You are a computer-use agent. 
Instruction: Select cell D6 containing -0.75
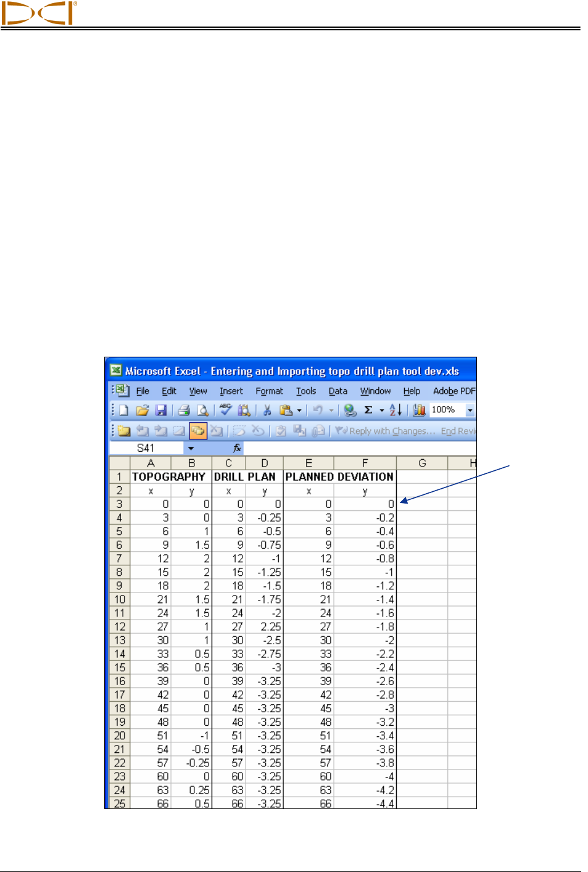pos(265,545)
